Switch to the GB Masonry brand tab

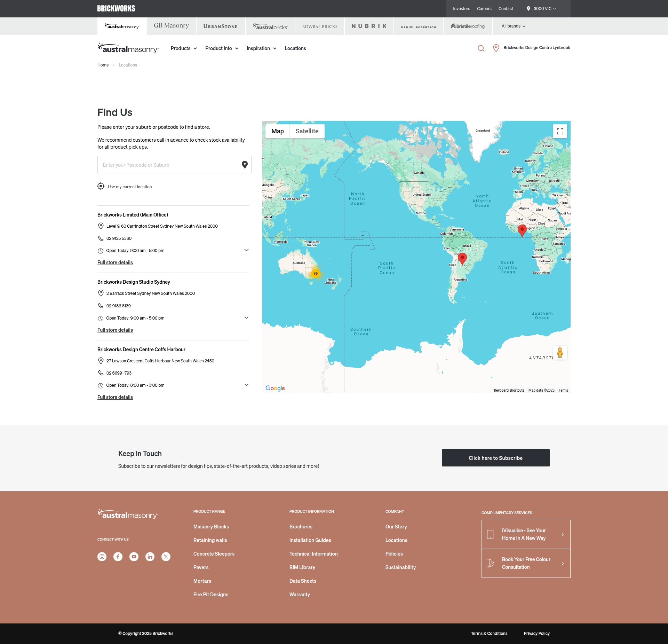[x=172, y=26]
